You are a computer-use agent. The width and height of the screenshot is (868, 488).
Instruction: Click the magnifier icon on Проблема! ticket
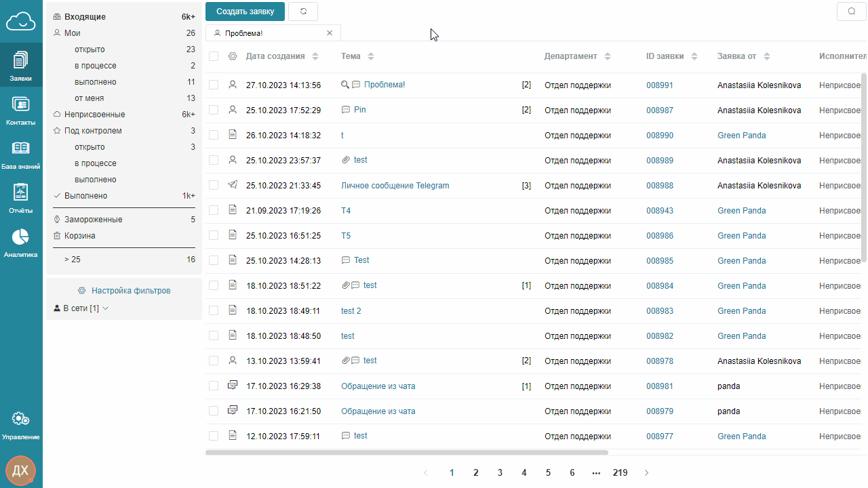(344, 85)
